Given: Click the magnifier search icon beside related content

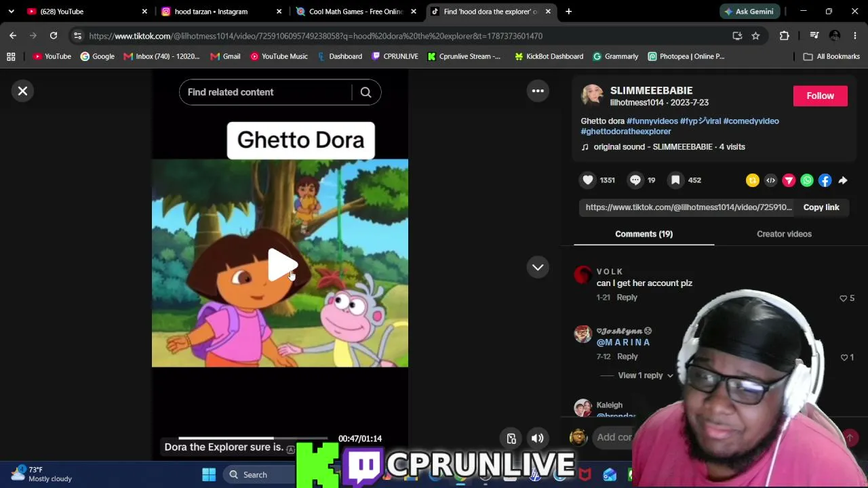Looking at the screenshot, I should click(366, 92).
